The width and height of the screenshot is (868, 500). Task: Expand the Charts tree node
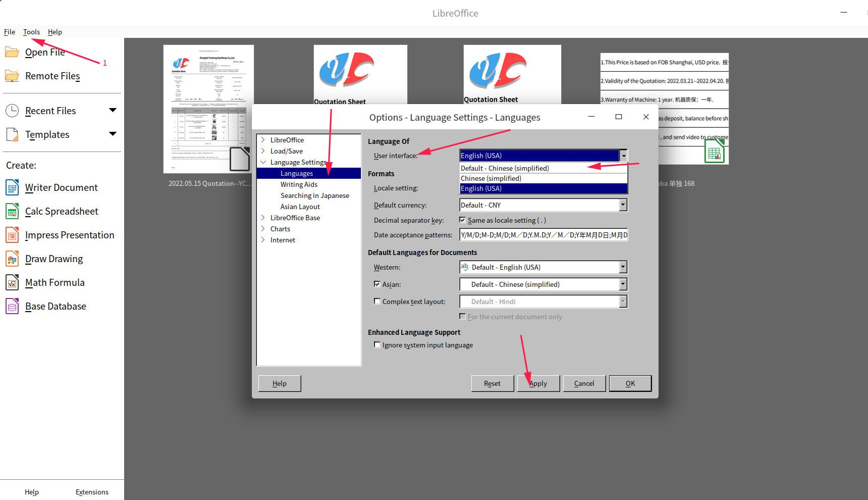pos(263,229)
